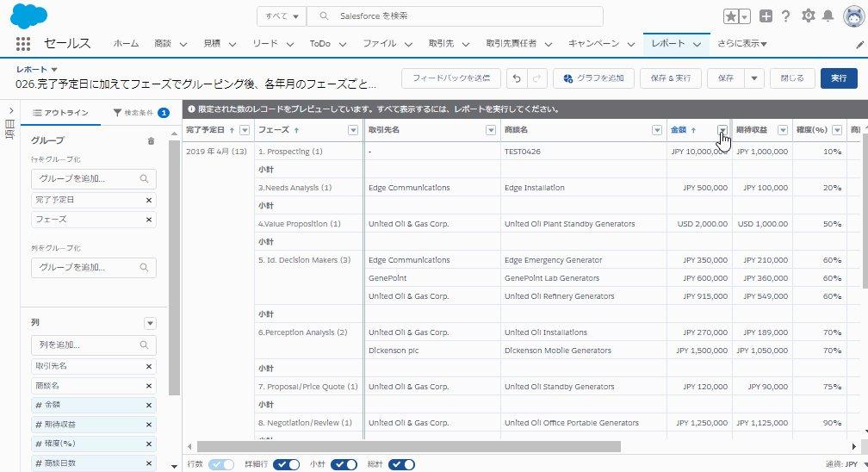Click the グラフを追加 button
868x472 pixels.
(593, 78)
